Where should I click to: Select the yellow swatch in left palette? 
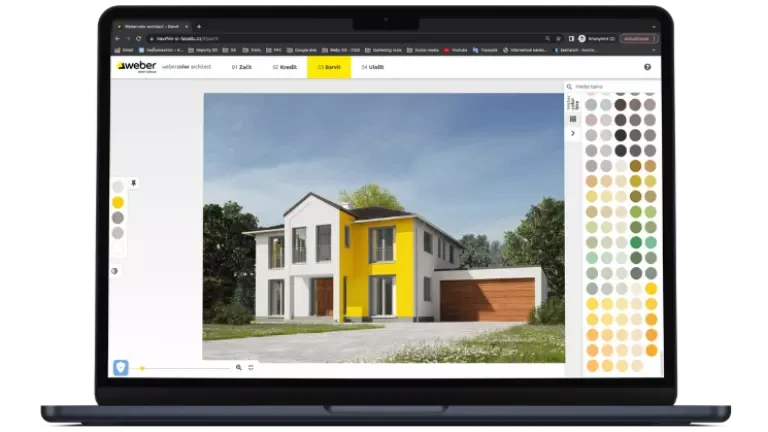[118, 202]
